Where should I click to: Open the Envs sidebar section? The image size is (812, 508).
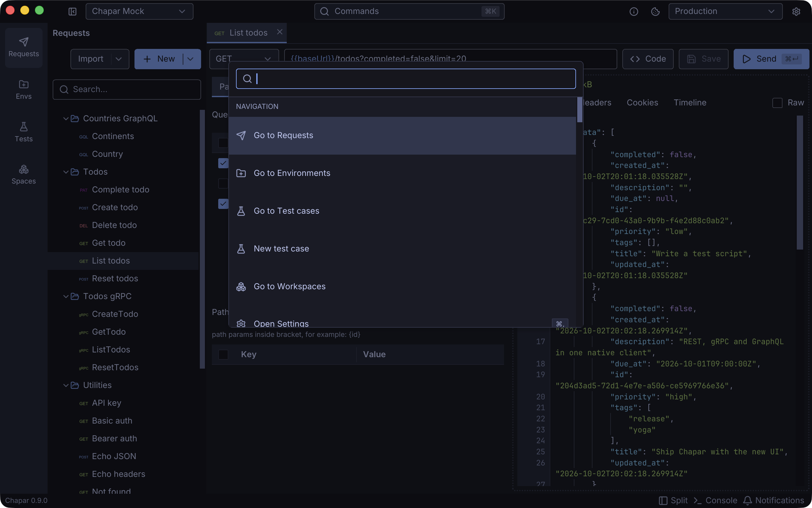(23, 90)
